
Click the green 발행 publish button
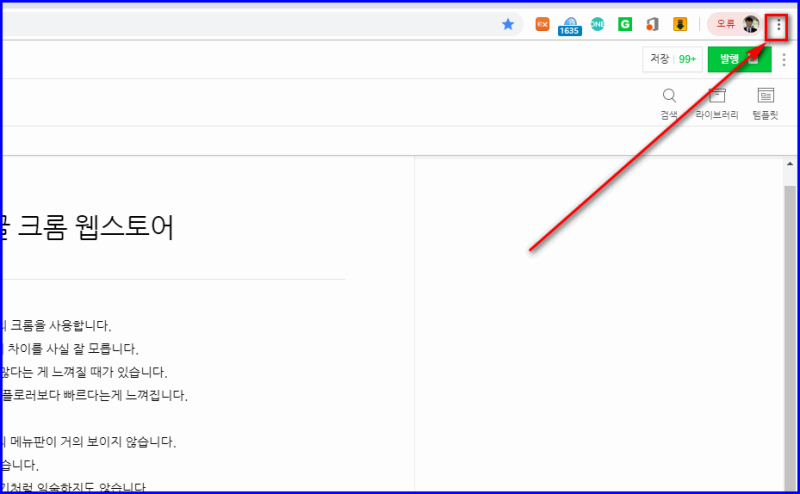[739, 59]
